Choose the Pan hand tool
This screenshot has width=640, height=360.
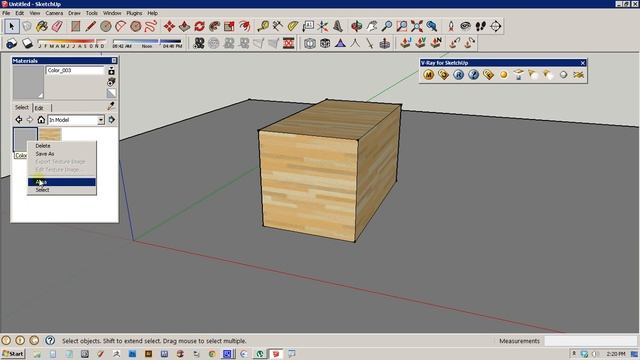tap(372, 27)
